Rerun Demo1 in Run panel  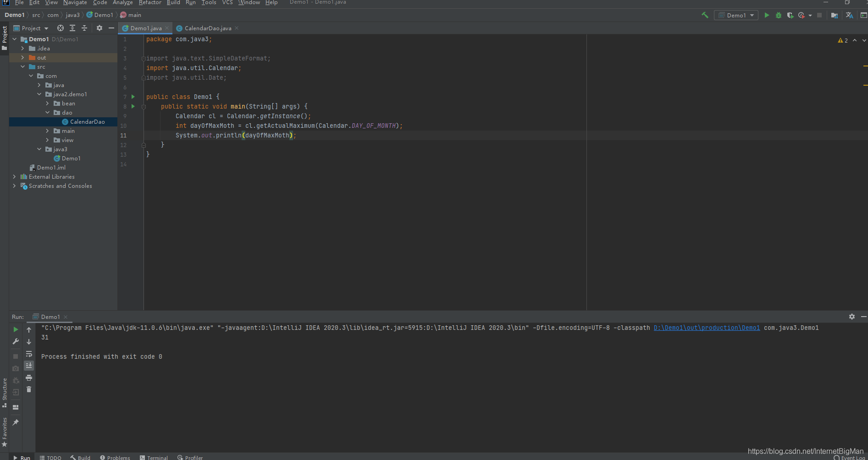click(x=16, y=329)
